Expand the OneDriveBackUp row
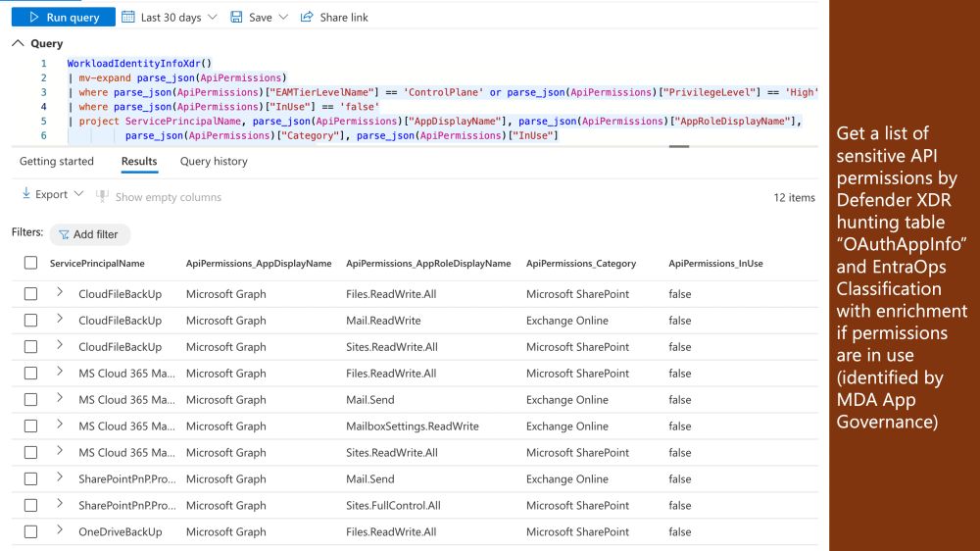The width and height of the screenshot is (980, 551). 60,529
